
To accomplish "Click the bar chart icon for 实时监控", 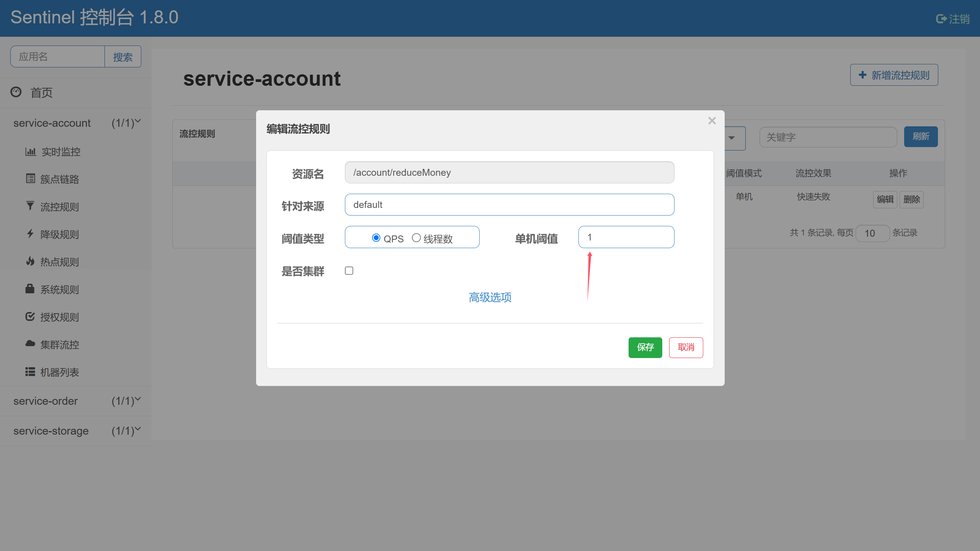I will [30, 152].
